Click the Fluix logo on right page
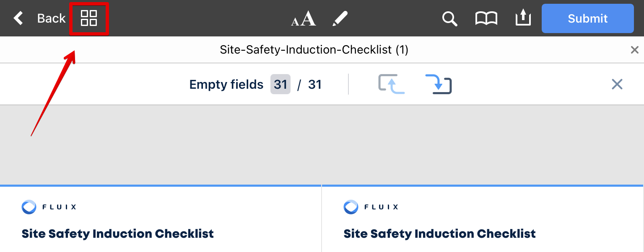This screenshot has height=252, width=644. tap(371, 207)
